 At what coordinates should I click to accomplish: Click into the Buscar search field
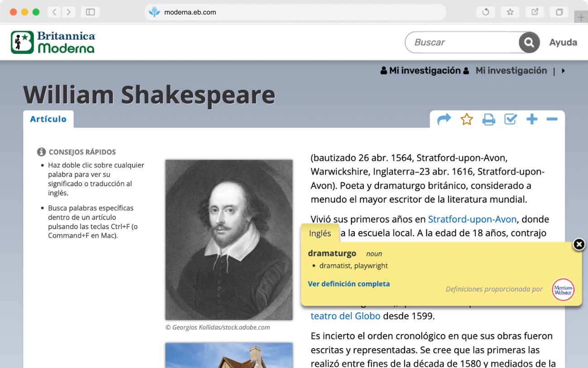463,43
